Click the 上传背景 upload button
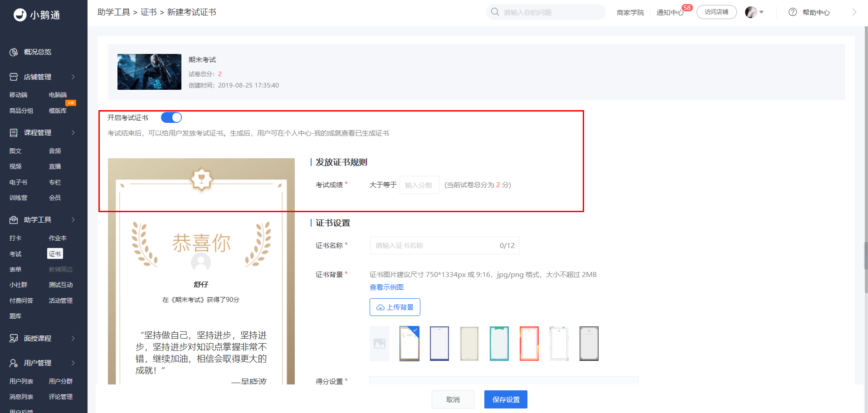Image resolution: width=868 pixels, height=413 pixels. [x=395, y=307]
